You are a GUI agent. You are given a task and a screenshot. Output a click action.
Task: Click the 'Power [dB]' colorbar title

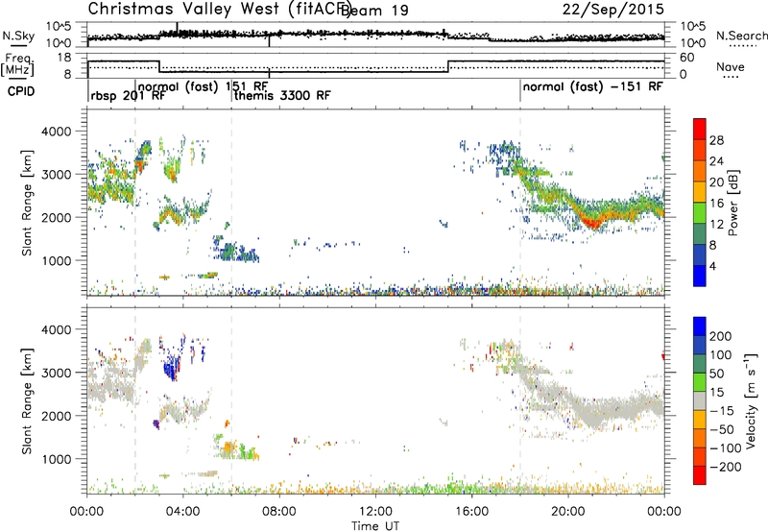click(x=732, y=203)
